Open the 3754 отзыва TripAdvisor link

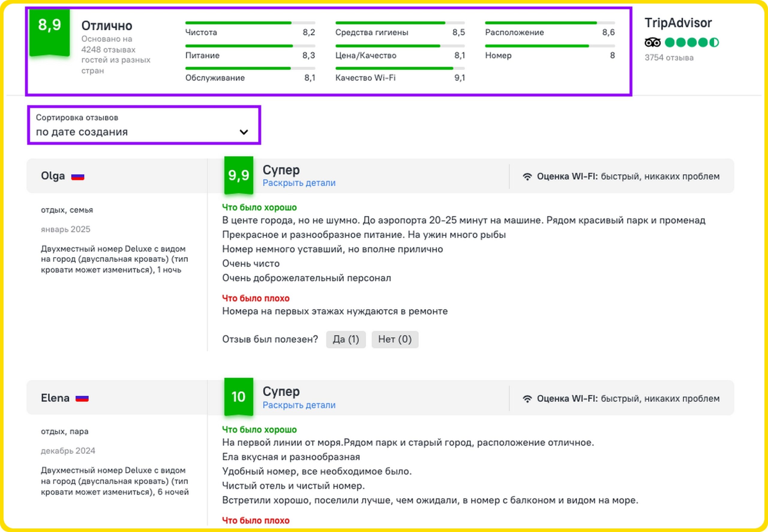coord(669,58)
